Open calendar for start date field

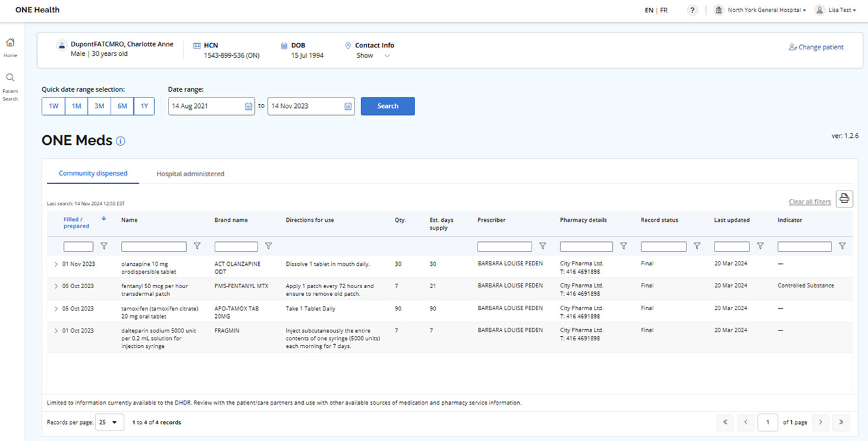249,106
